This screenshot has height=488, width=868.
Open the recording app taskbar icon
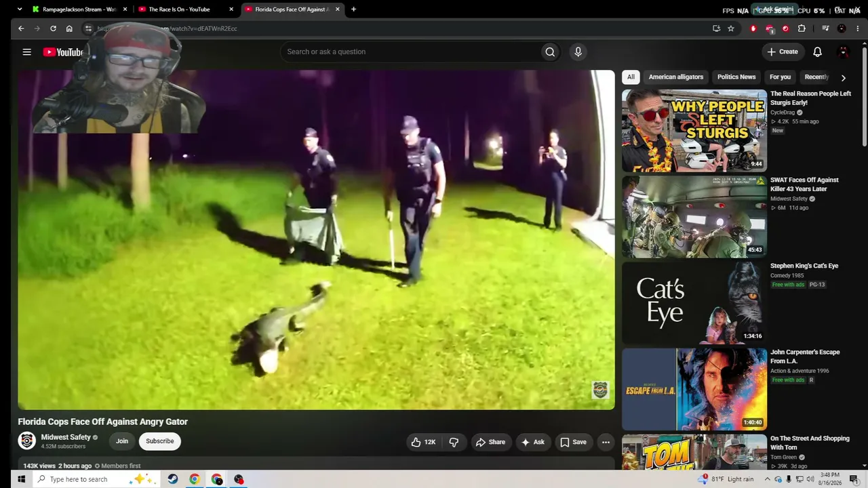point(239,479)
